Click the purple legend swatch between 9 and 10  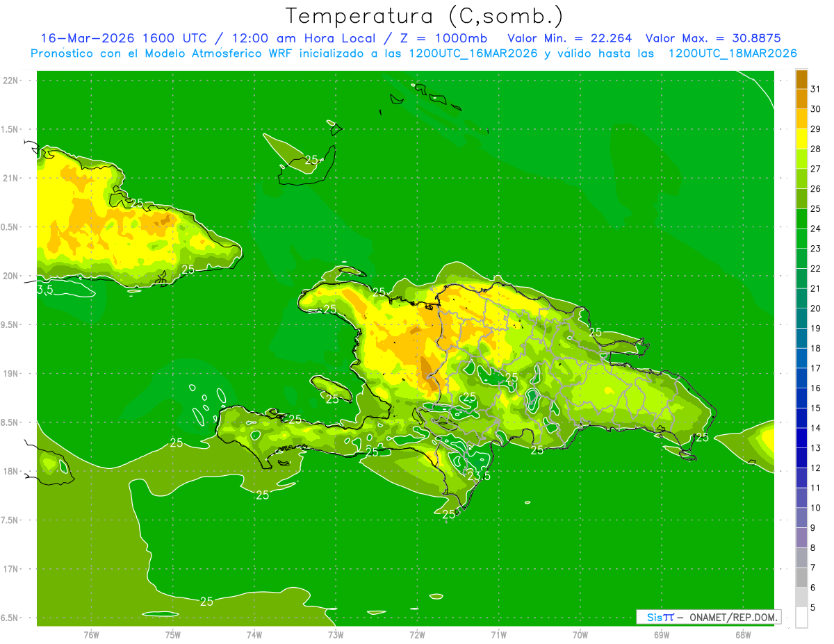click(x=802, y=518)
